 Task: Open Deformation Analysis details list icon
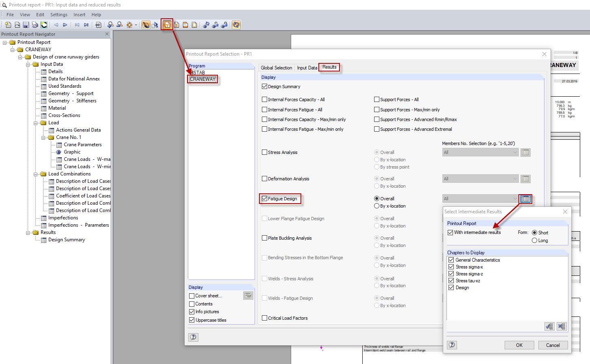point(525,179)
